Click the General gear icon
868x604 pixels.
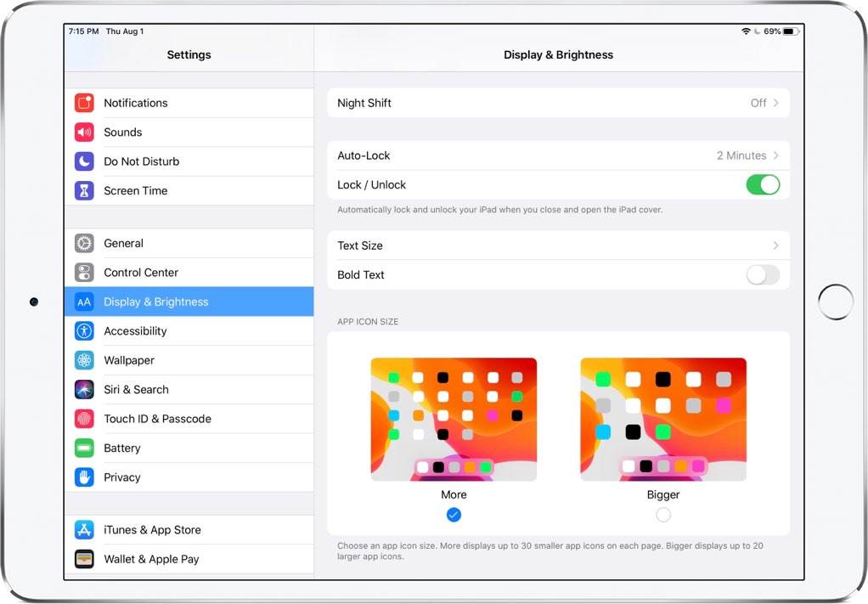(x=83, y=243)
